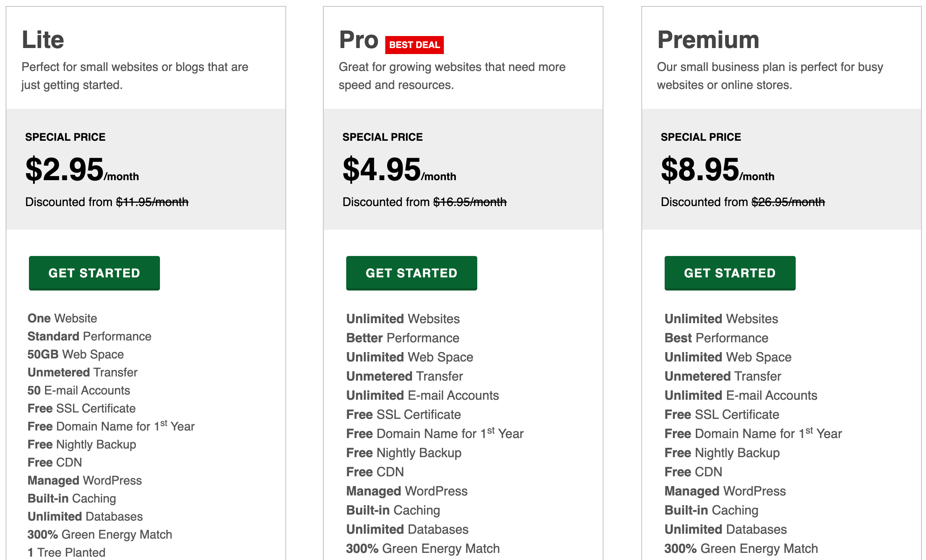
Task: Click 1 Tree Planted in Lite plan
Action: pyautogui.click(x=66, y=552)
